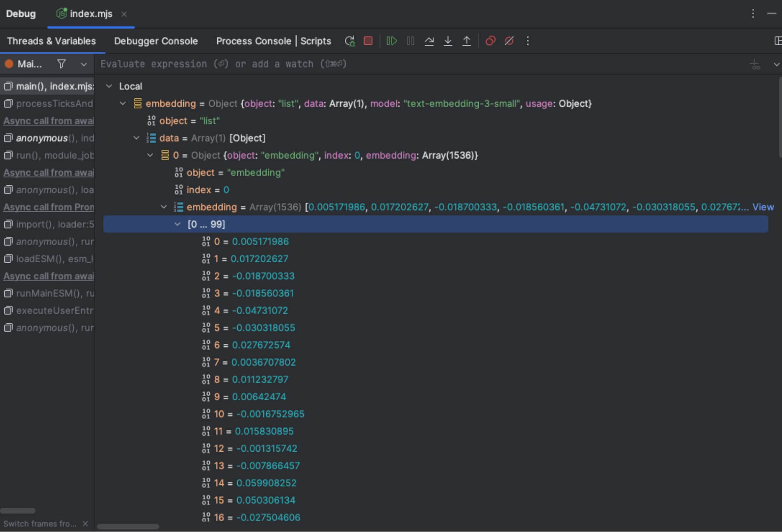Collapse the Local scope node
Screen dimensions: 782x532
(x=109, y=86)
